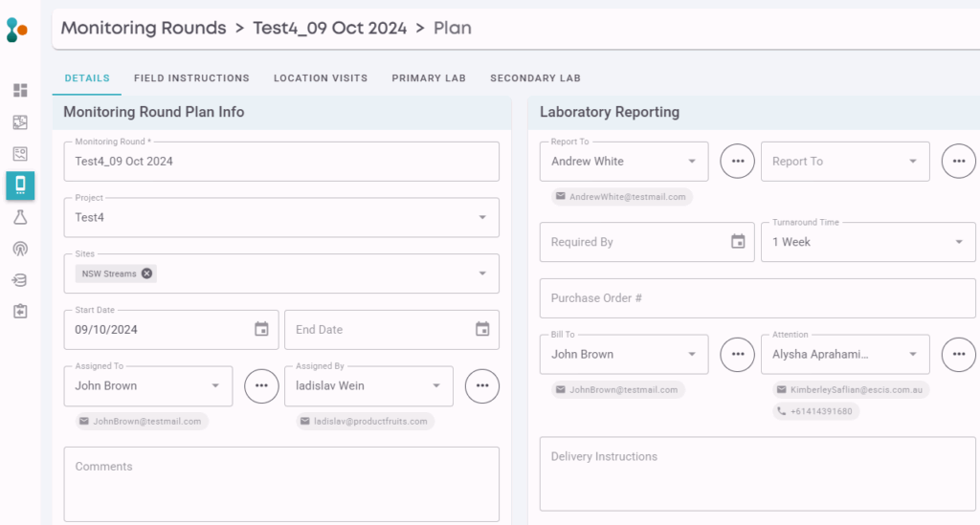Screen dimensions: 980x525
Task: Click the database import icon in sidebar
Action: click(x=20, y=280)
